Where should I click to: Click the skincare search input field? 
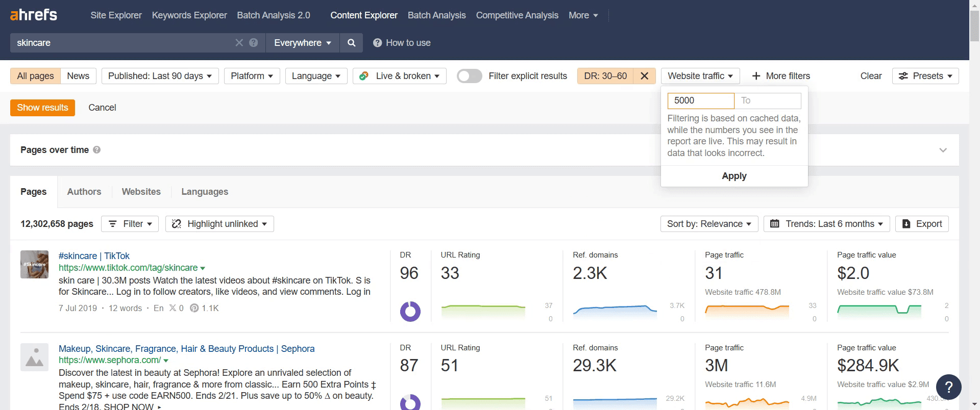click(122, 43)
